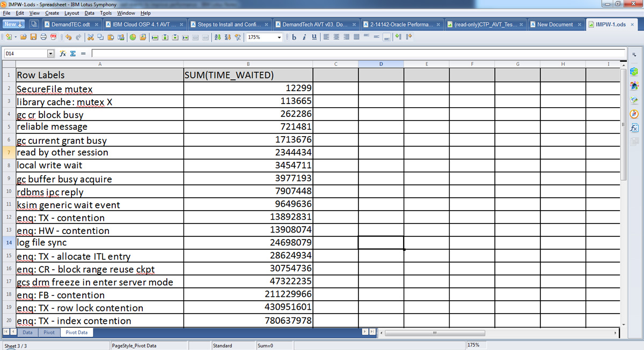644x350 pixels.
Task: Click the Save icon in the toolbar
Action: coord(33,38)
